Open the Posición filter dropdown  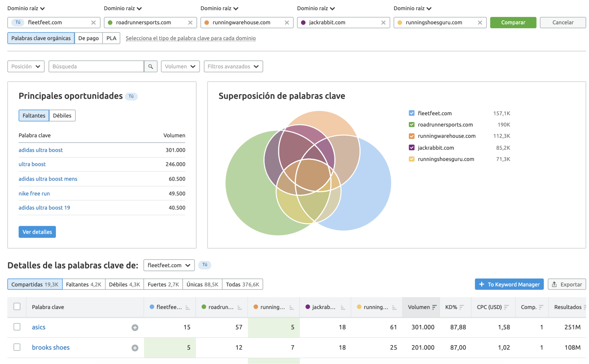pos(26,67)
